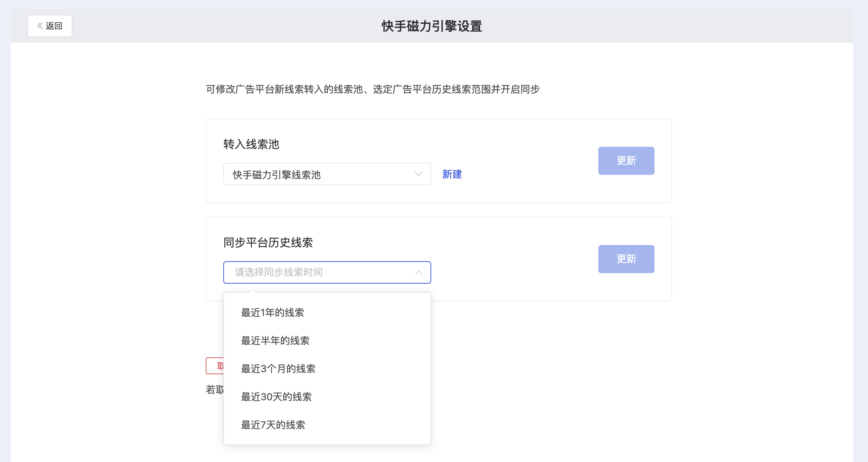Click 更新 button for 转入线索池
The height and width of the screenshot is (462, 868).
tap(626, 161)
